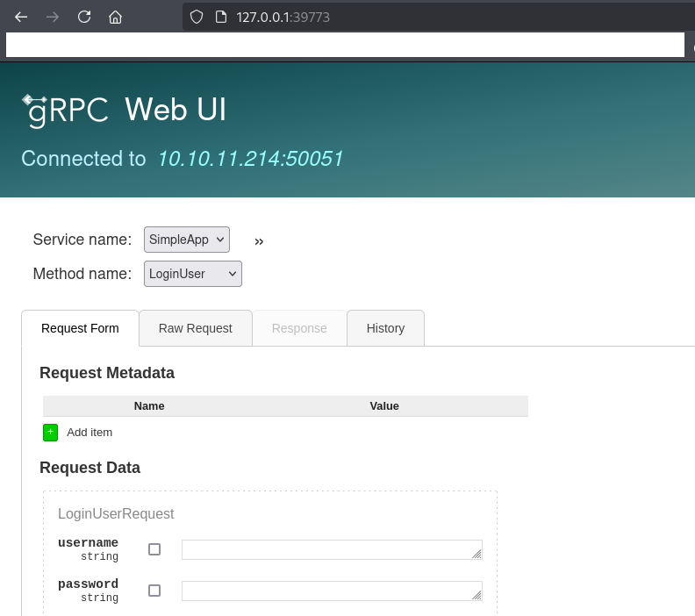
Task: Open the Method name dropdown
Action: [x=192, y=274]
